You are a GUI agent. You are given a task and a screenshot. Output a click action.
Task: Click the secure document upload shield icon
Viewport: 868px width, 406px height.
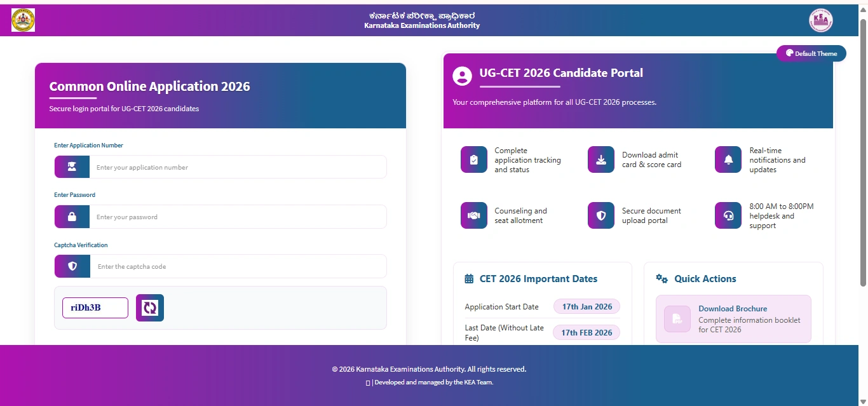click(x=600, y=215)
